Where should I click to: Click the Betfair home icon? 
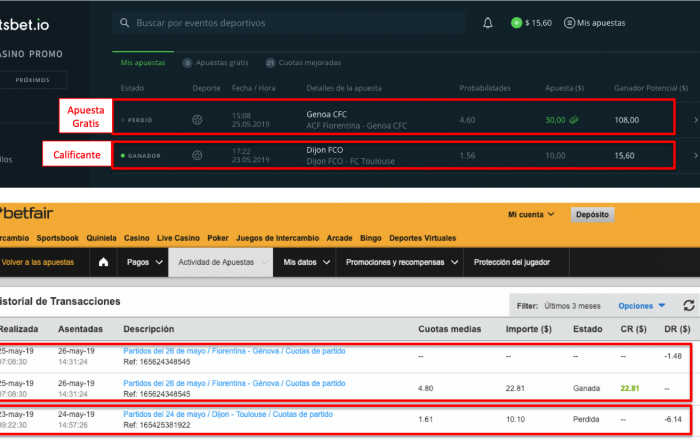(103, 262)
